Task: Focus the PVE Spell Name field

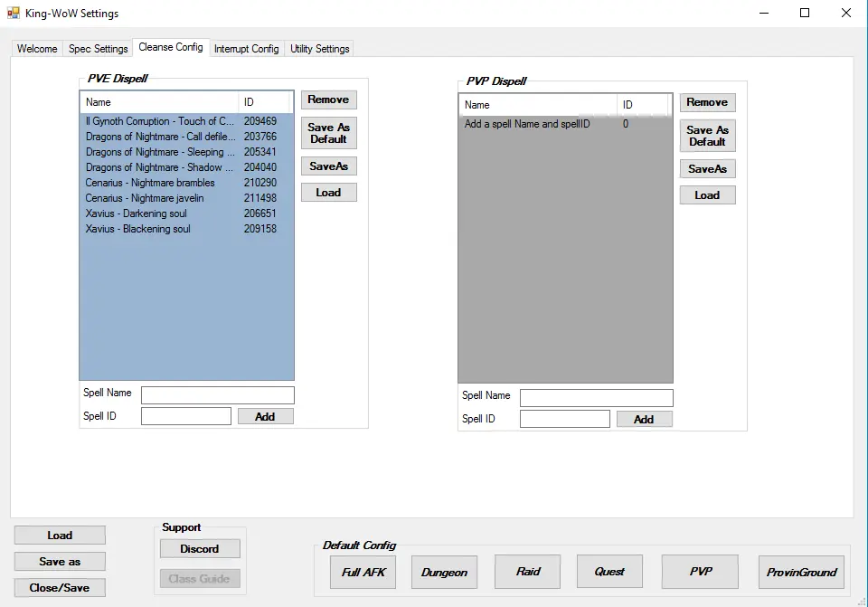Action: pyautogui.click(x=218, y=395)
